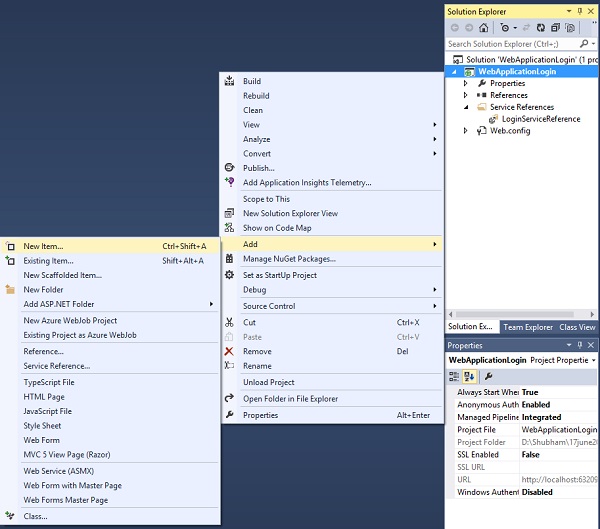
Task: Choose HTML Page in Add submenu
Action: (x=44, y=397)
